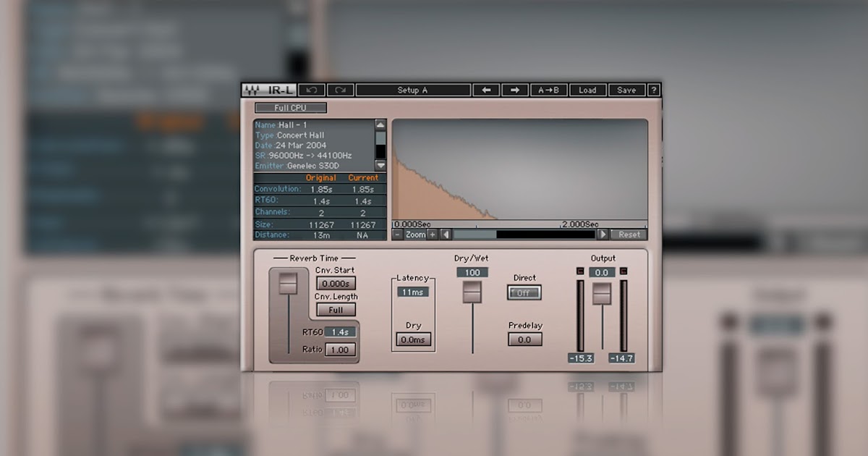Click the Waves logo icon

[x=251, y=90]
